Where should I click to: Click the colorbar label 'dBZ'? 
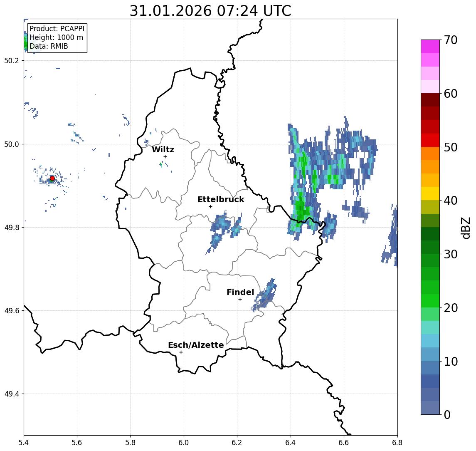(x=465, y=228)
